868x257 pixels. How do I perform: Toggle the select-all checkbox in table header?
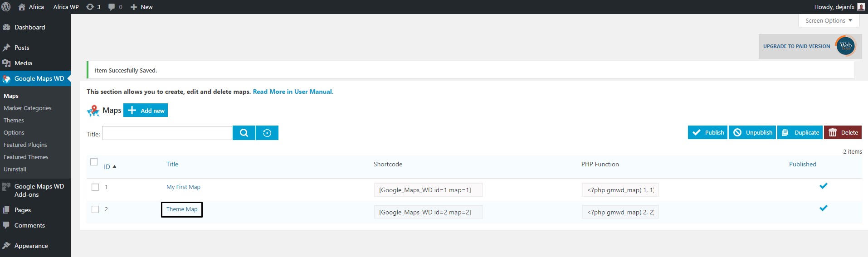(94, 162)
